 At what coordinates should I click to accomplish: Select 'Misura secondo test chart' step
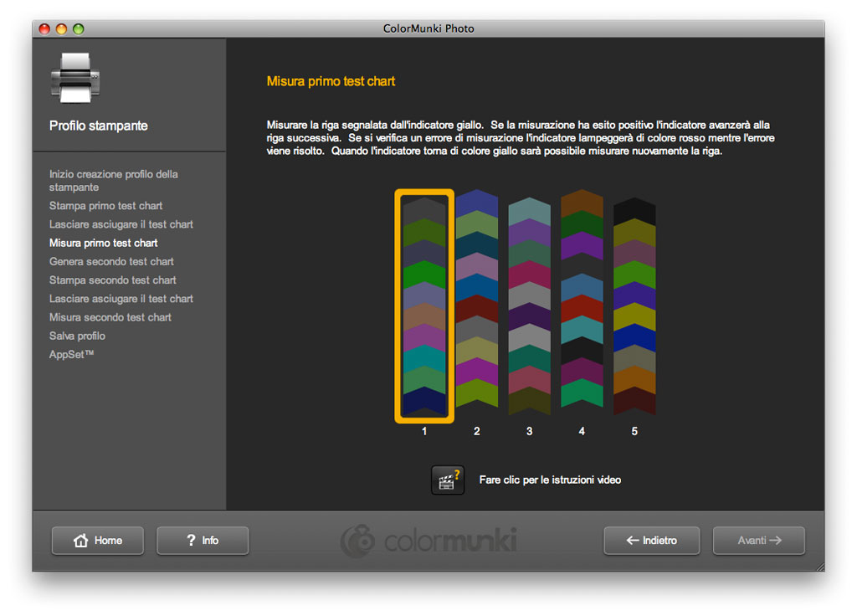coord(110,317)
